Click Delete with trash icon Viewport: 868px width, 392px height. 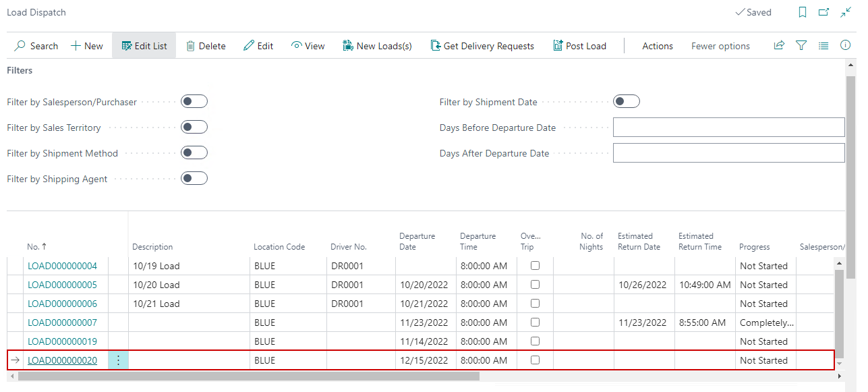206,46
